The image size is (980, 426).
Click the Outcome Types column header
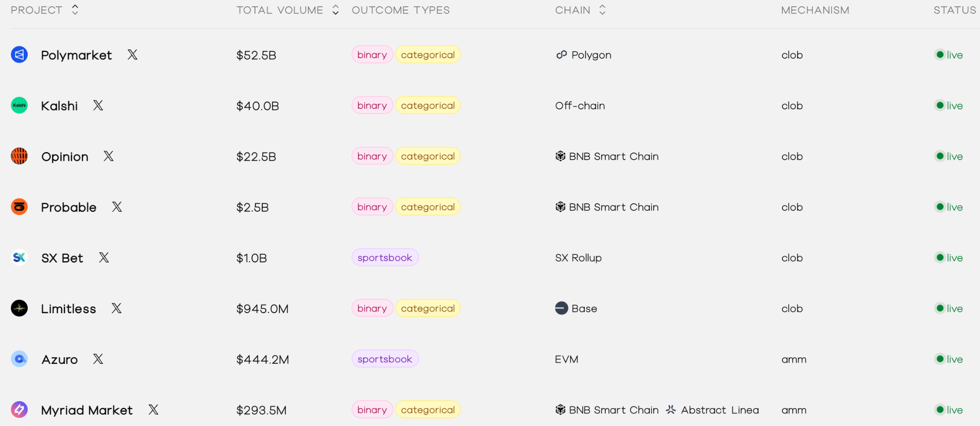[401, 10]
